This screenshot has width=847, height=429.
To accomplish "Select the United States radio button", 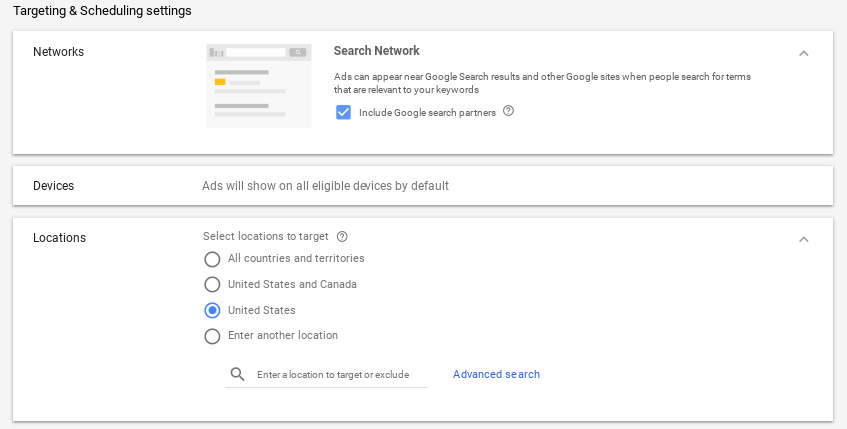I will click(x=212, y=311).
